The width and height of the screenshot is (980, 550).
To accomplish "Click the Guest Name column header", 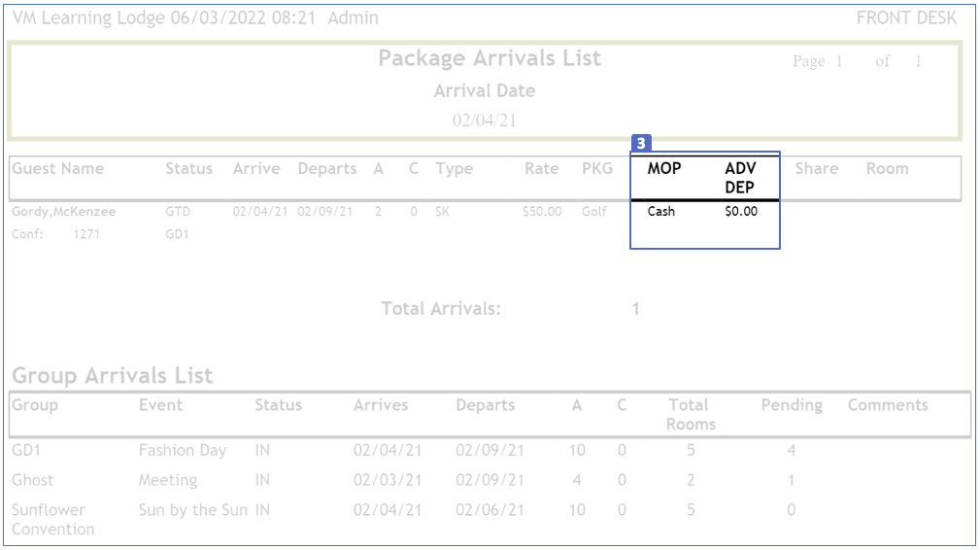I will (x=58, y=168).
